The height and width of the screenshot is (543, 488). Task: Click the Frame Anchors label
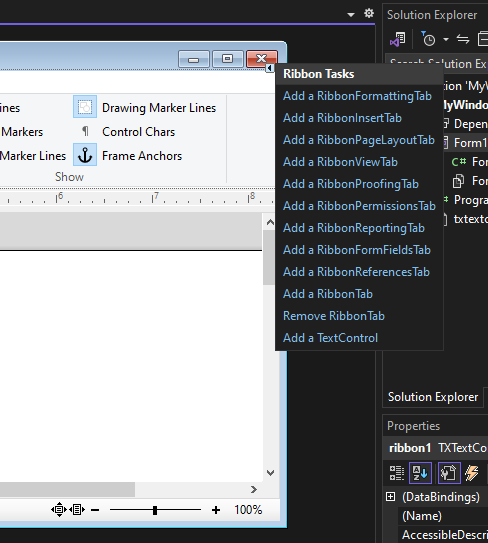click(x=142, y=156)
